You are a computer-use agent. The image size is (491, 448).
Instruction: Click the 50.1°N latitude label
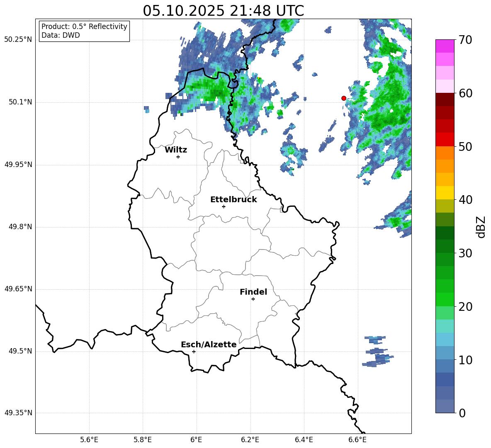click(20, 102)
